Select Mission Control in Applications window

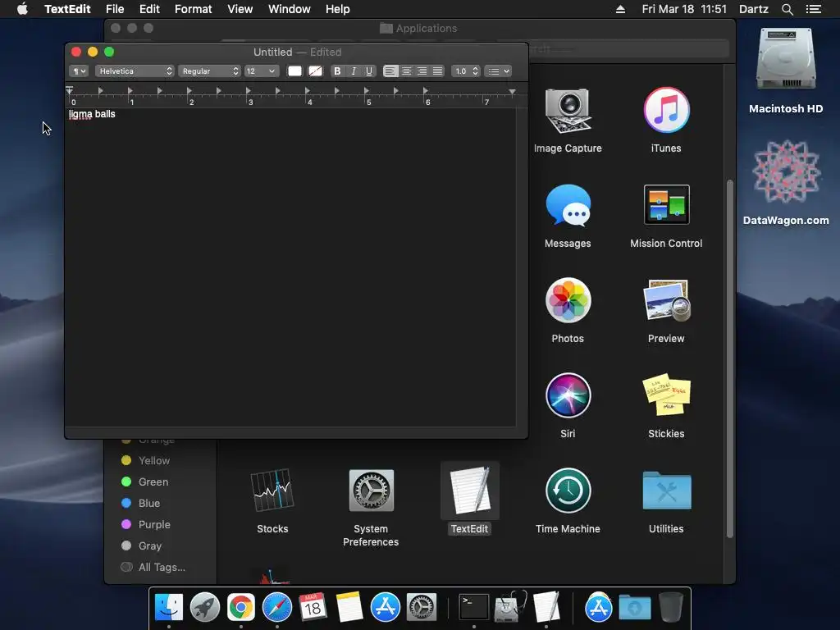click(x=666, y=216)
